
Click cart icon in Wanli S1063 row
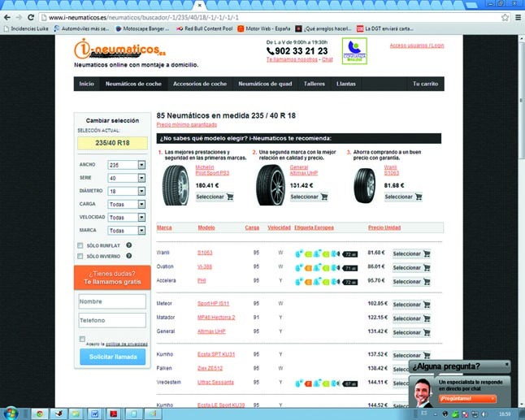427,253
